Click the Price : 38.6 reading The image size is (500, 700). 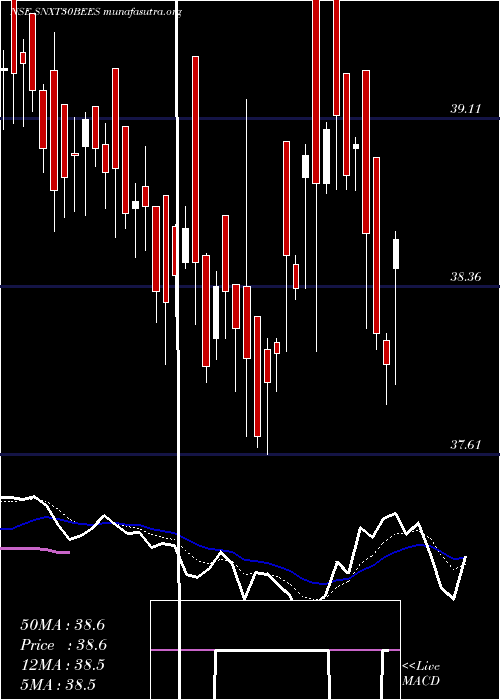click(62, 645)
